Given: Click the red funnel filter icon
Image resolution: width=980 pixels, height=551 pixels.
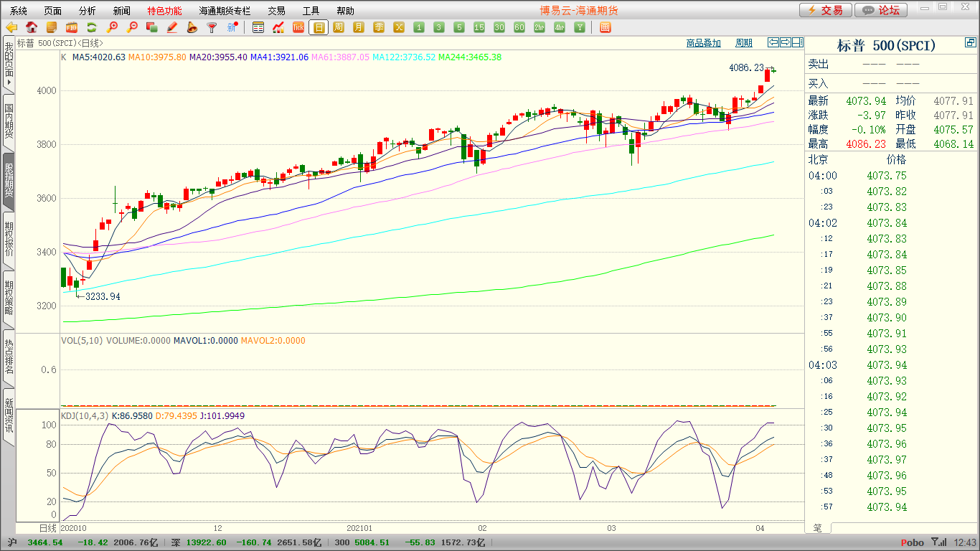Looking at the screenshot, I should (x=212, y=28).
